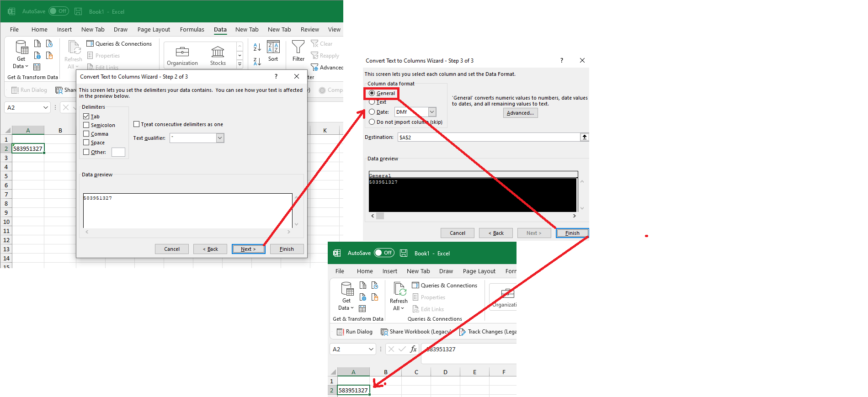Check the Comma delimiter checkbox
The height and width of the screenshot is (397, 868).
[86, 134]
